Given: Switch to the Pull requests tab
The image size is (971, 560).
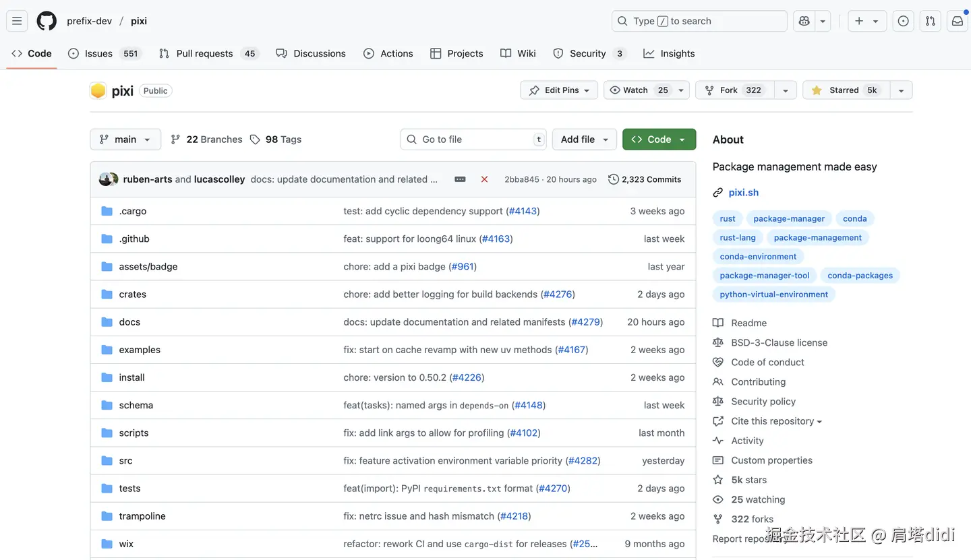Looking at the screenshot, I should pos(204,53).
